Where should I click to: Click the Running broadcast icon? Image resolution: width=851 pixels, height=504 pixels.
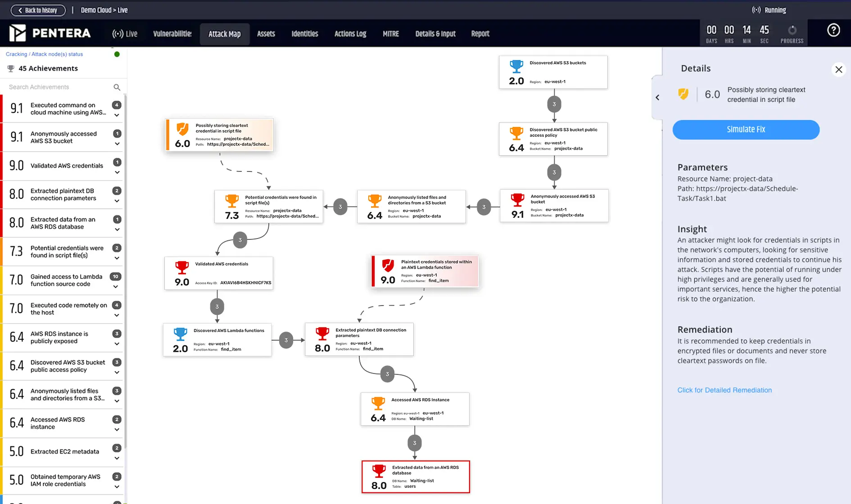click(756, 10)
